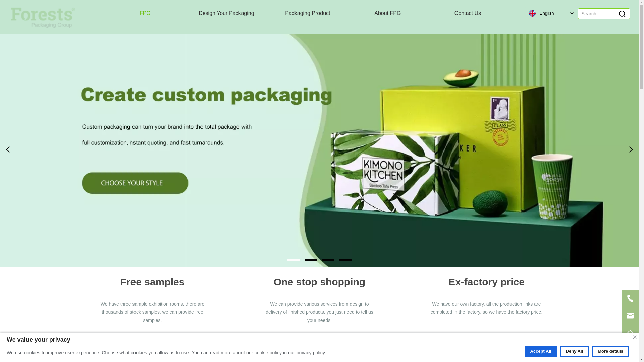The height and width of the screenshot is (362, 644).
Task: Open the Design Your Packaging menu
Action: (226, 13)
